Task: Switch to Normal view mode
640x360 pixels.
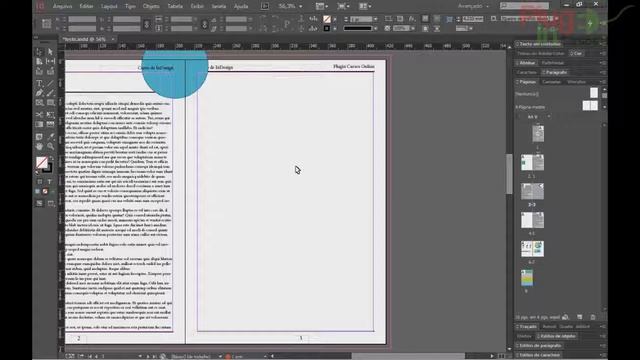Action: coord(39,203)
